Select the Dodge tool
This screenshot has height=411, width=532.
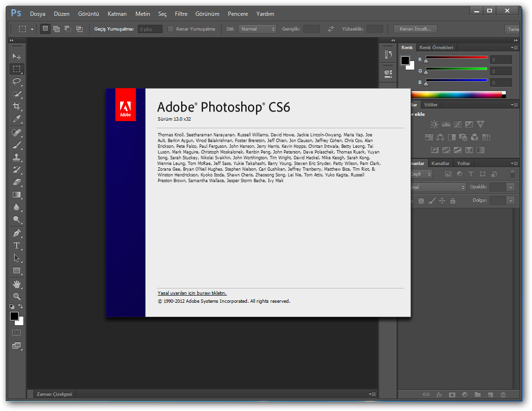[x=17, y=220]
